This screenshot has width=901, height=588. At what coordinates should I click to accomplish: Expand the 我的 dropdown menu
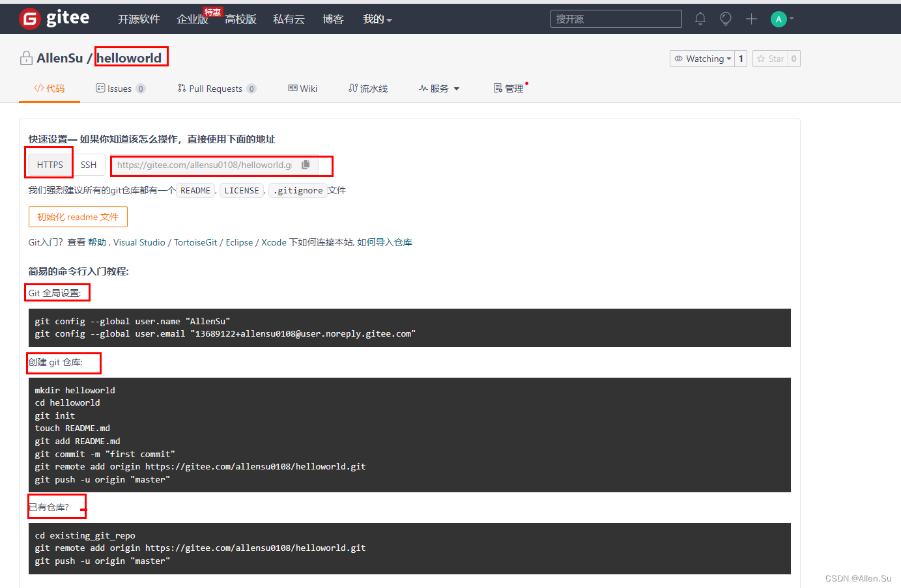click(377, 20)
